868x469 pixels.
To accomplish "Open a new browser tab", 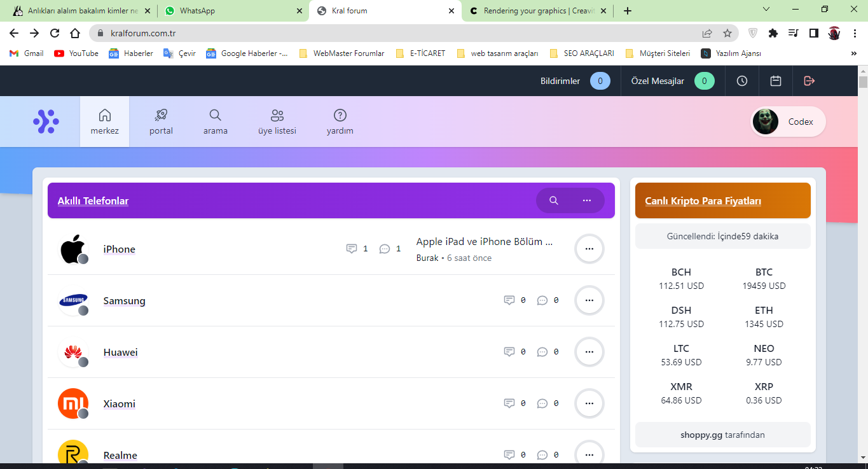I will [x=628, y=11].
